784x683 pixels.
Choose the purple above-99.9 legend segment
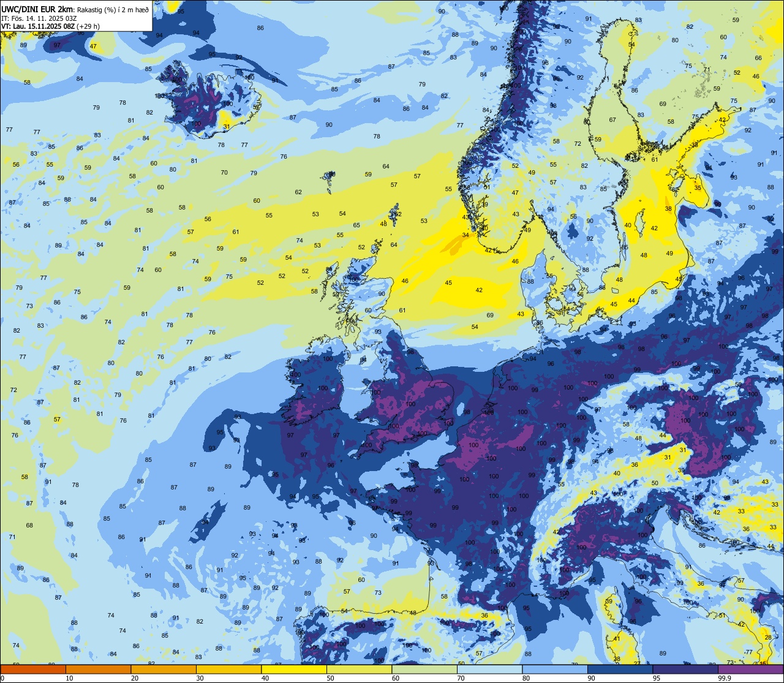point(750,669)
